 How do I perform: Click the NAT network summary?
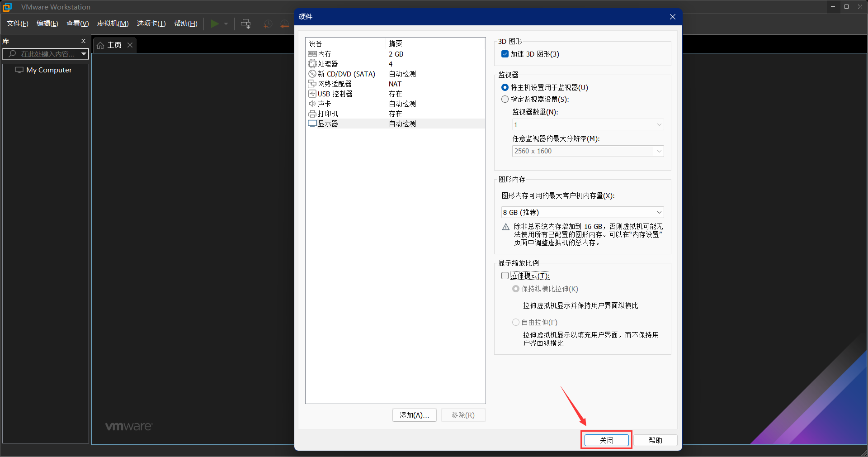point(395,84)
